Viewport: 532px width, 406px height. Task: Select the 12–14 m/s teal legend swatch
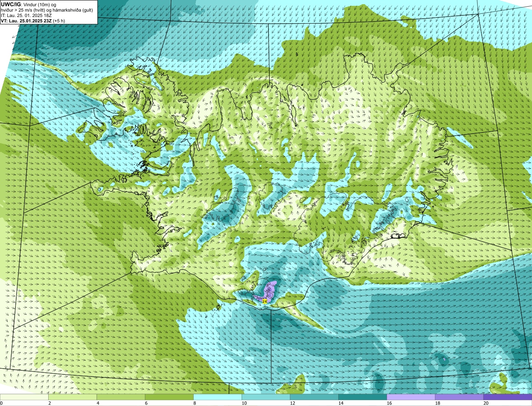tap(314, 397)
